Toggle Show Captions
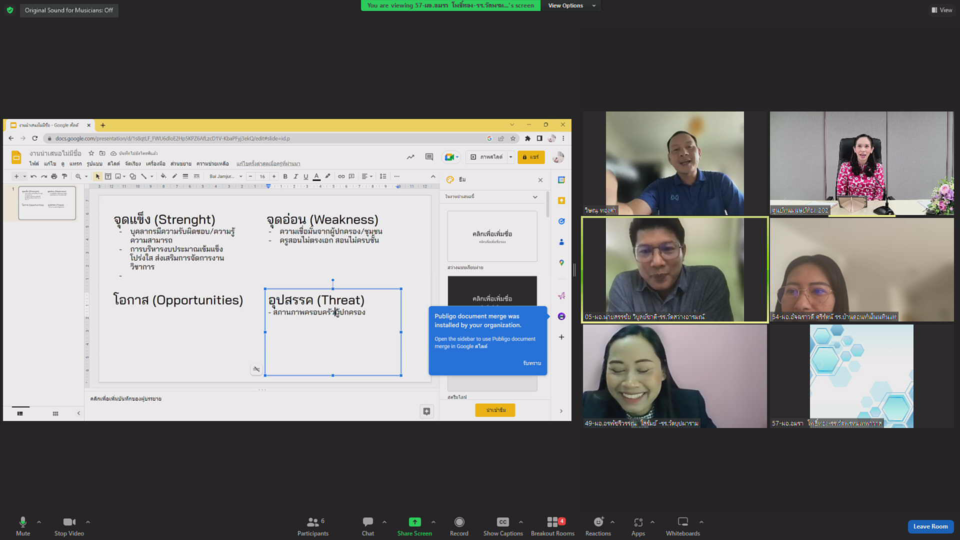 [503, 526]
